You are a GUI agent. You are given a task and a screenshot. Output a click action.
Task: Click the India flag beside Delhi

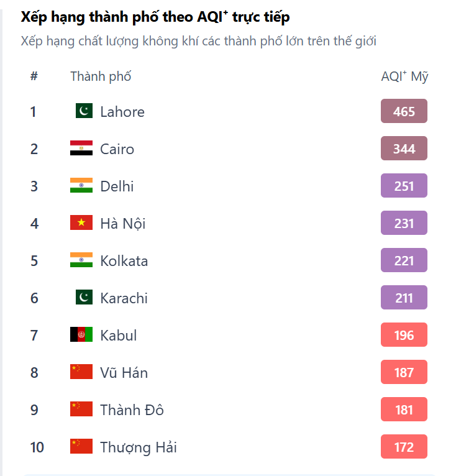click(x=81, y=186)
